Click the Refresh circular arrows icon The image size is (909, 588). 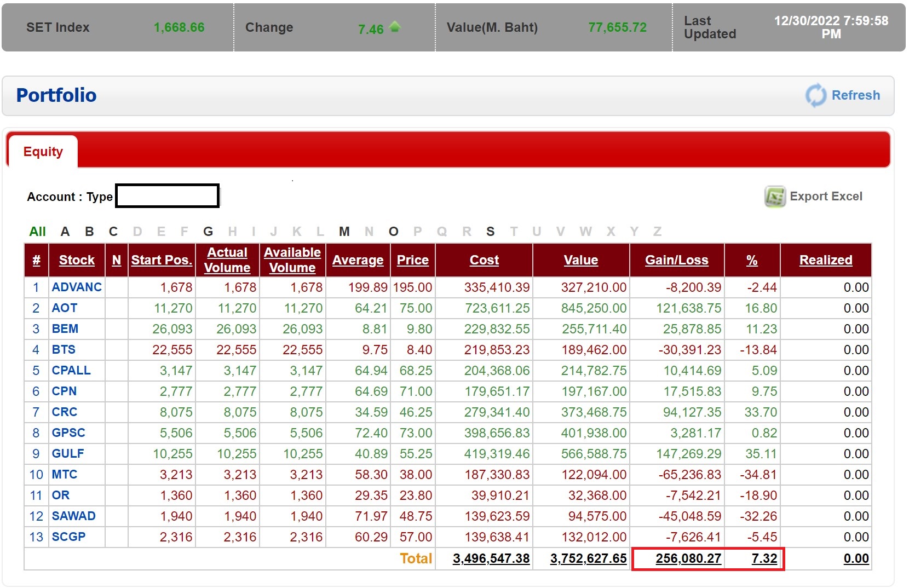(815, 95)
